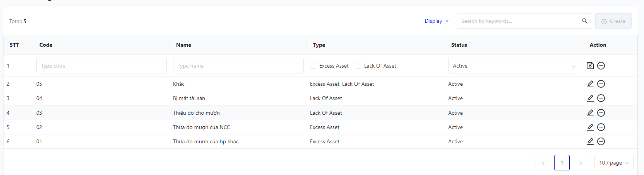Click the search magnifier icon
The width and height of the screenshot is (644, 175).
(584, 21)
